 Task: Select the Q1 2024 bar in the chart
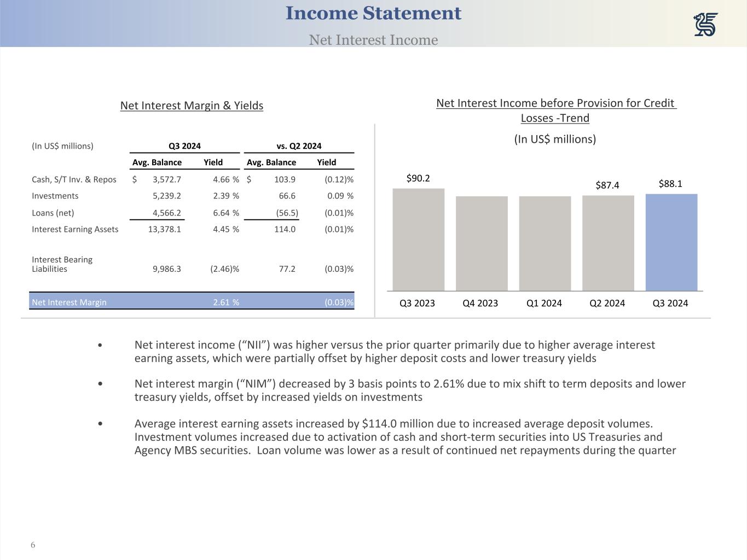545,243
